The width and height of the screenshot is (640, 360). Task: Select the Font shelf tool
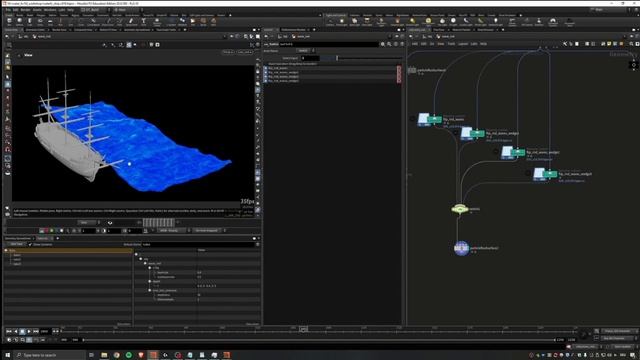(143, 22)
